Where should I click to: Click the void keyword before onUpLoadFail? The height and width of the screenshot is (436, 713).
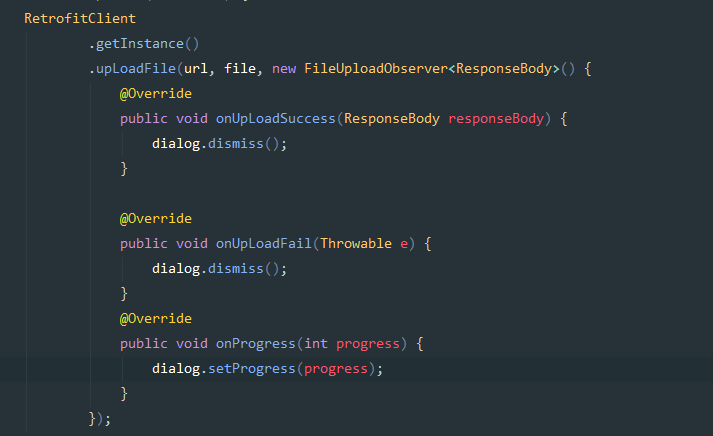(x=192, y=244)
